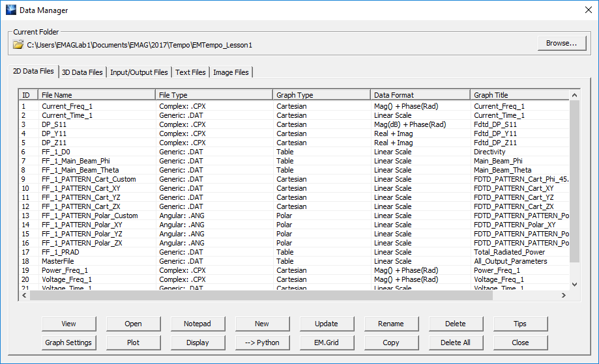Click the vertical scrollbar down arrow
The image size is (599, 364).
tap(574, 284)
